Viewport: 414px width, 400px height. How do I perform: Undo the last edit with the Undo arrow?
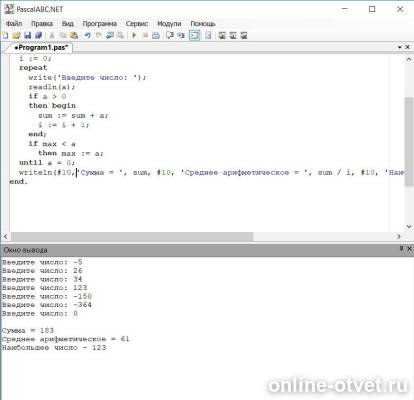click(88, 35)
